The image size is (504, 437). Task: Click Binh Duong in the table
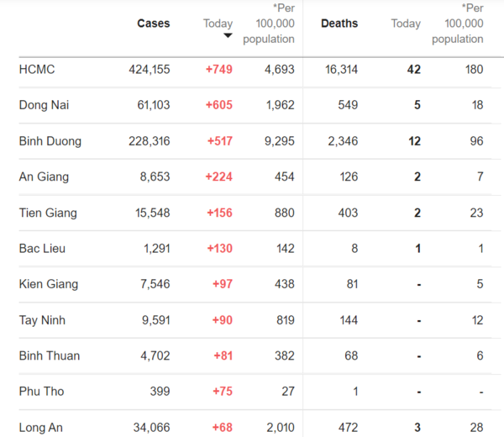(x=50, y=141)
